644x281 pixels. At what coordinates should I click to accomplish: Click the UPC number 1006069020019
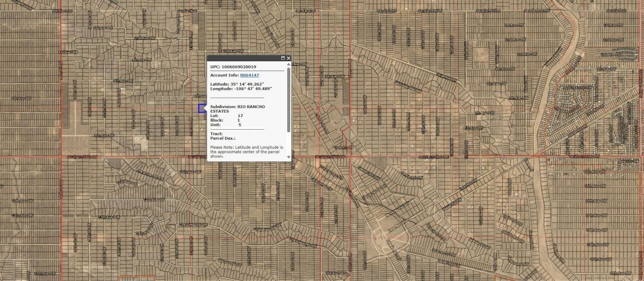click(238, 66)
